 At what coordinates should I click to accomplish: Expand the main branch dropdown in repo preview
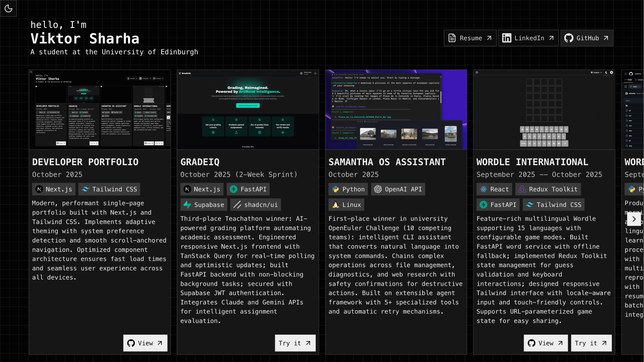[x=635, y=86]
